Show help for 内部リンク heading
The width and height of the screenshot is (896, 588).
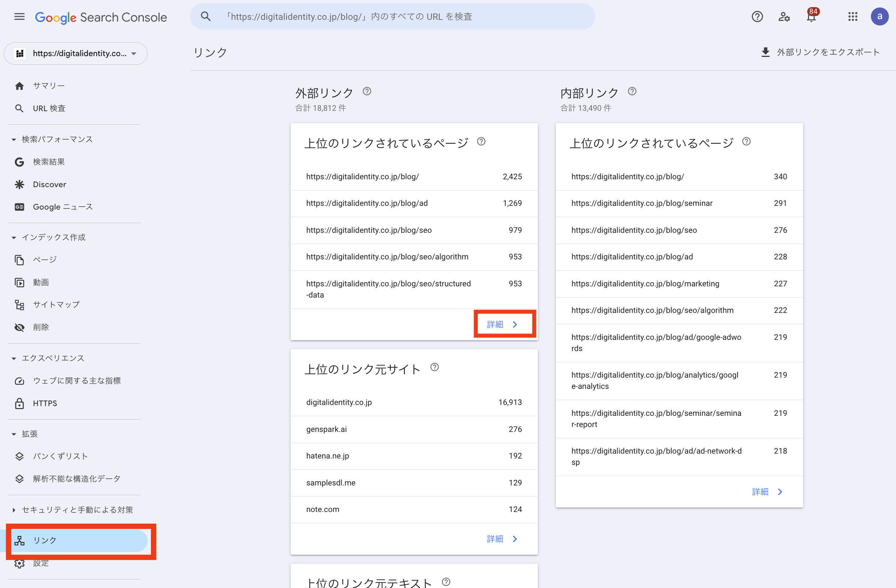click(x=632, y=91)
